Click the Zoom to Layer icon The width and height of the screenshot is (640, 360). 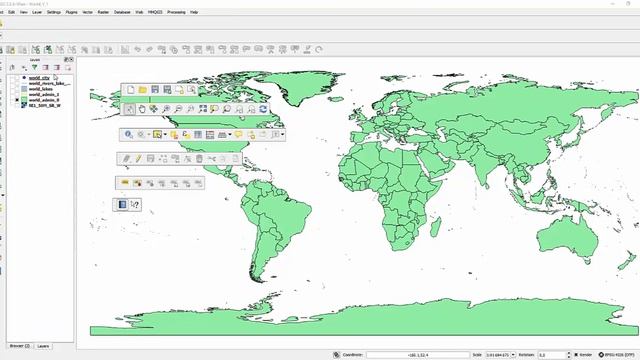pyautogui.click(x=227, y=109)
